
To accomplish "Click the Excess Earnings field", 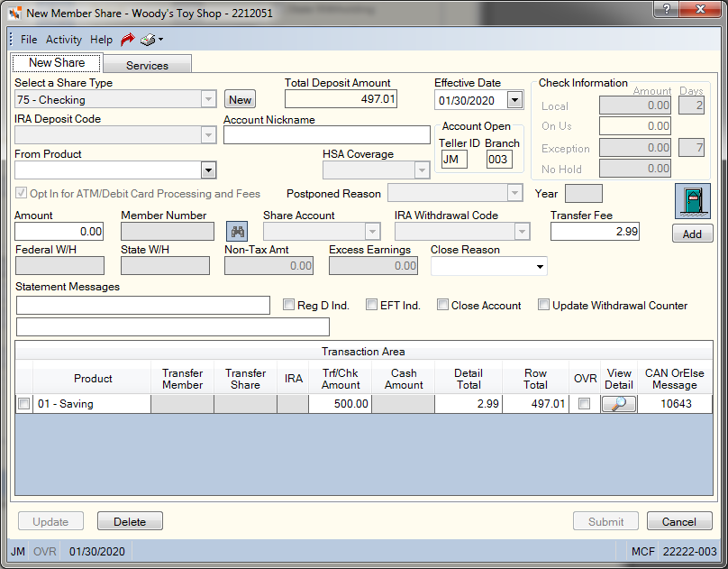I will [x=373, y=266].
